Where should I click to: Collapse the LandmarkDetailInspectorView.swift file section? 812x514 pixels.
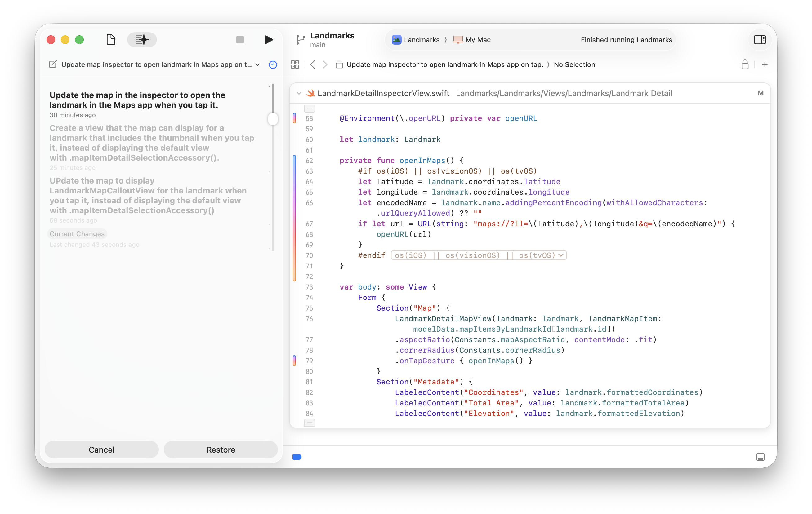[299, 93]
